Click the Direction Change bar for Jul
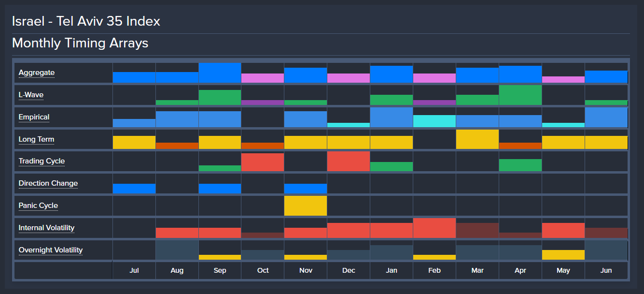This screenshot has height=294, width=644. [134, 189]
